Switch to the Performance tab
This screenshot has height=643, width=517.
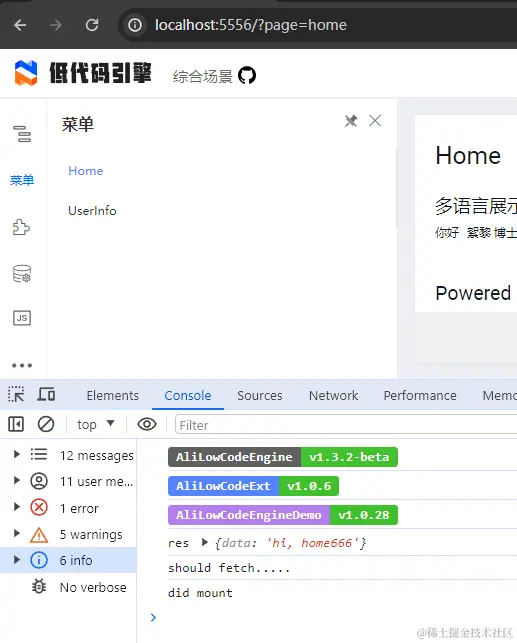(x=420, y=395)
